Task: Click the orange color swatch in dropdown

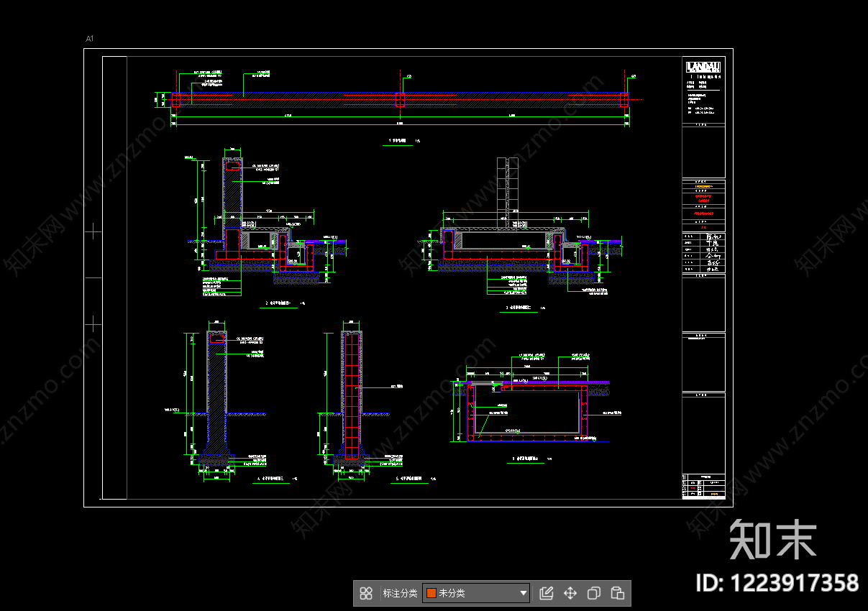Action: pos(431,593)
